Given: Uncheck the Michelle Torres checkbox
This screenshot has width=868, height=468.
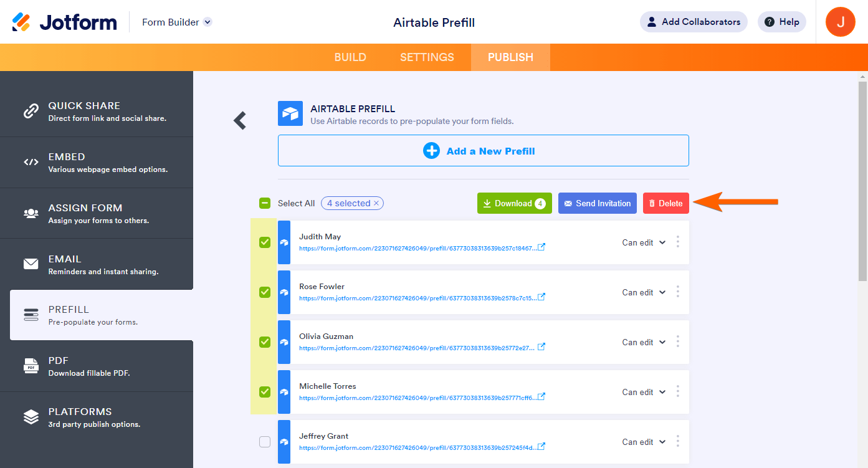Looking at the screenshot, I should tap(265, 392).
